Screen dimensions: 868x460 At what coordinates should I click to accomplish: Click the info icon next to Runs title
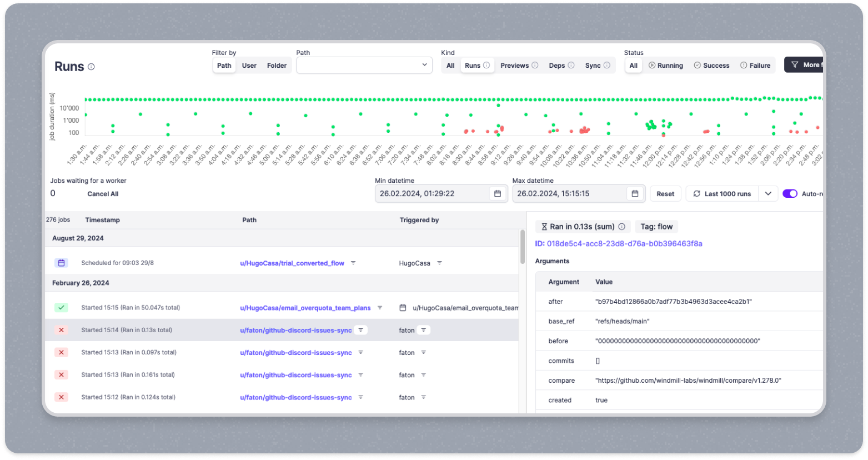pos(92,67)
